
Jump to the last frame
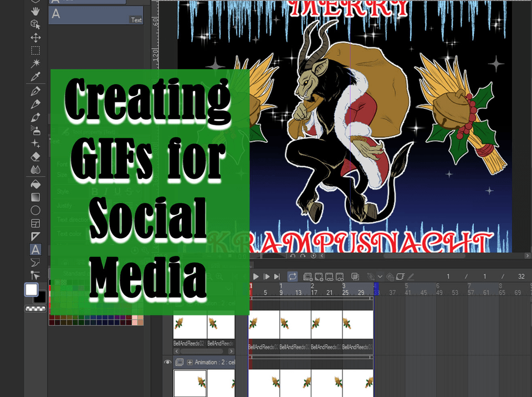click(277, 276)
